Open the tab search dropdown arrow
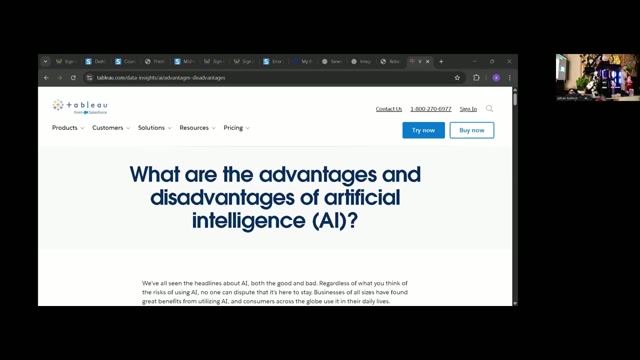 tap(45, 62)
